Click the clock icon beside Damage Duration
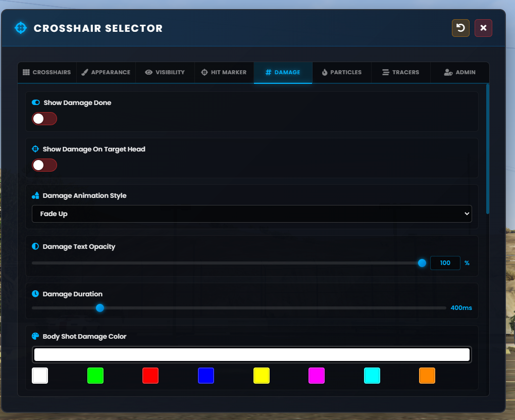 click(x=35, y=294)
